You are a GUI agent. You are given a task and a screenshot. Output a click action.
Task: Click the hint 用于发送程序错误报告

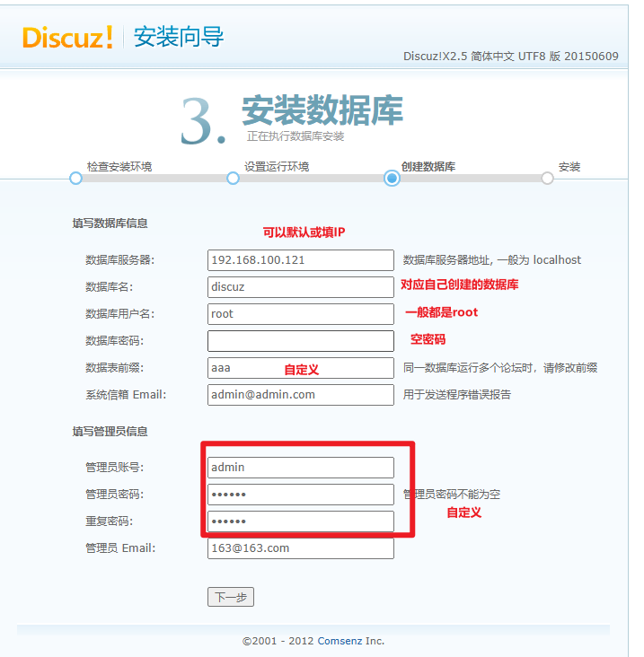(x=457, y=395)
